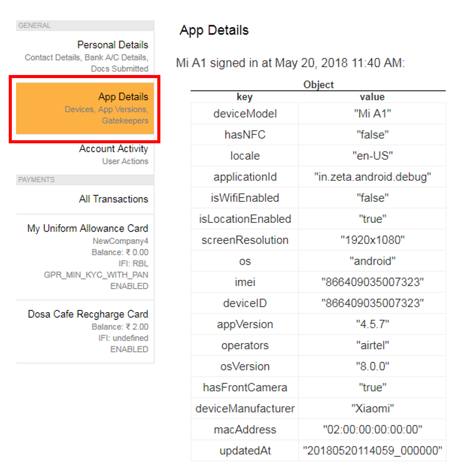Select the appVersion key cell
476x468 pixels.
click(x=245, y=325)
